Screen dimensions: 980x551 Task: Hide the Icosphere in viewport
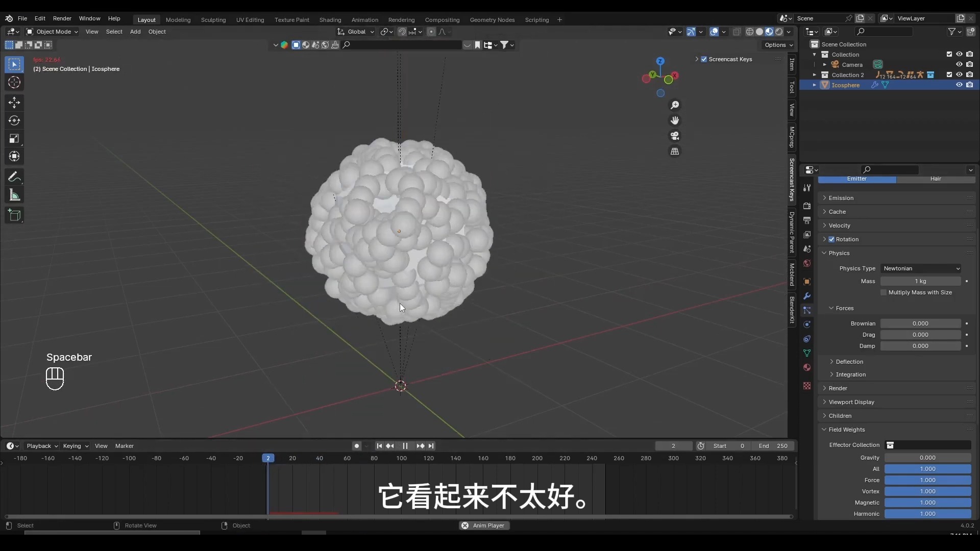pyautogui.click(x=959, y=85)
